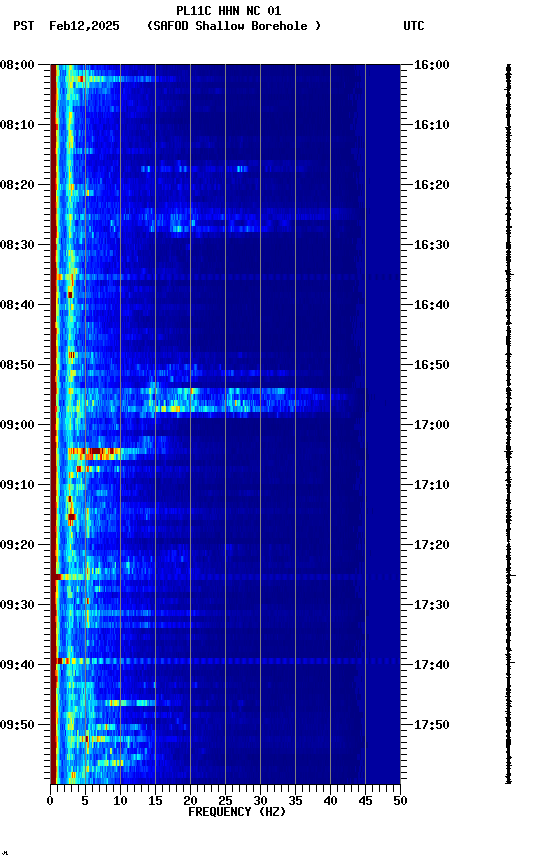This screenshot has height=864, width=552.
Task: Click the 16:20 UTC time label
Action: click(x=431, y=185)
